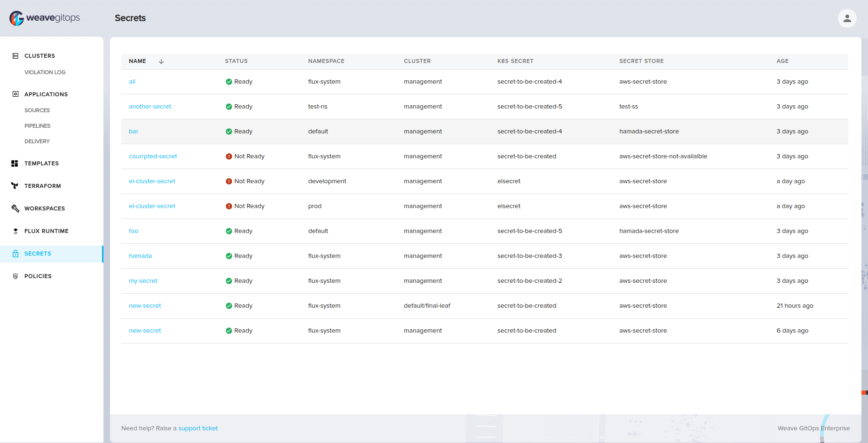
Task: Open the user account avatar menu
Action: (847, 18)
